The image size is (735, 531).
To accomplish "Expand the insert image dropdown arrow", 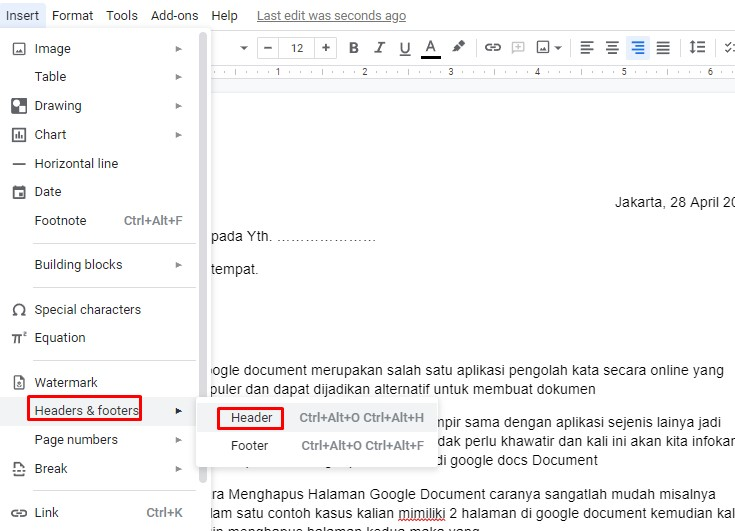I will coord(558,48).
